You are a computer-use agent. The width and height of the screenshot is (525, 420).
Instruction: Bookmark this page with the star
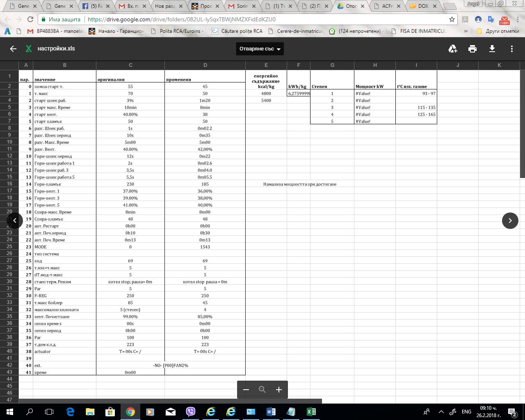tap(452, 19)
